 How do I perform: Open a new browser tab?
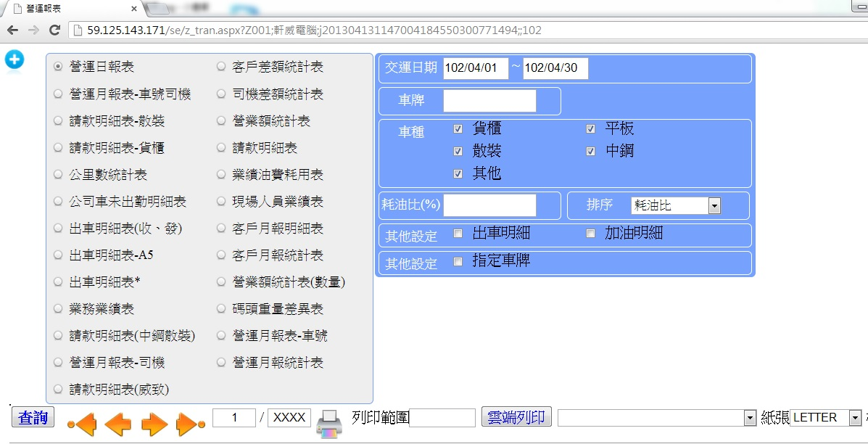point(158,8)
